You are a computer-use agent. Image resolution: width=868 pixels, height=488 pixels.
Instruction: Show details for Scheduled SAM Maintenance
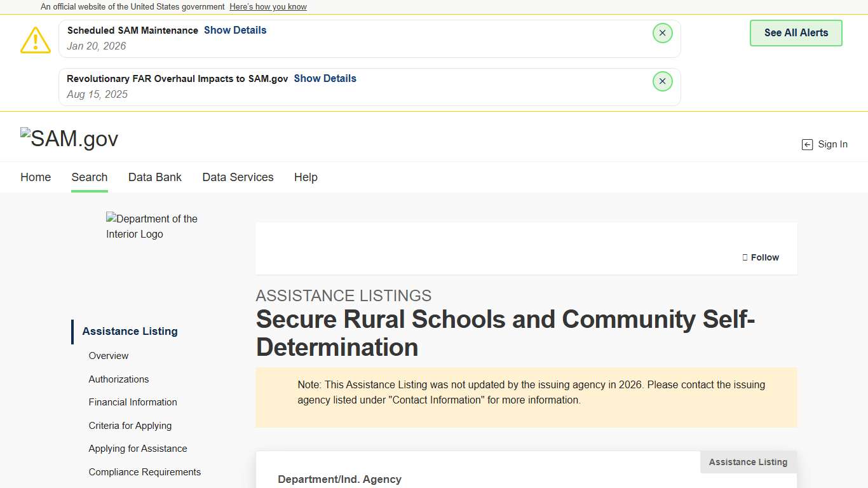tap(235, 30)
